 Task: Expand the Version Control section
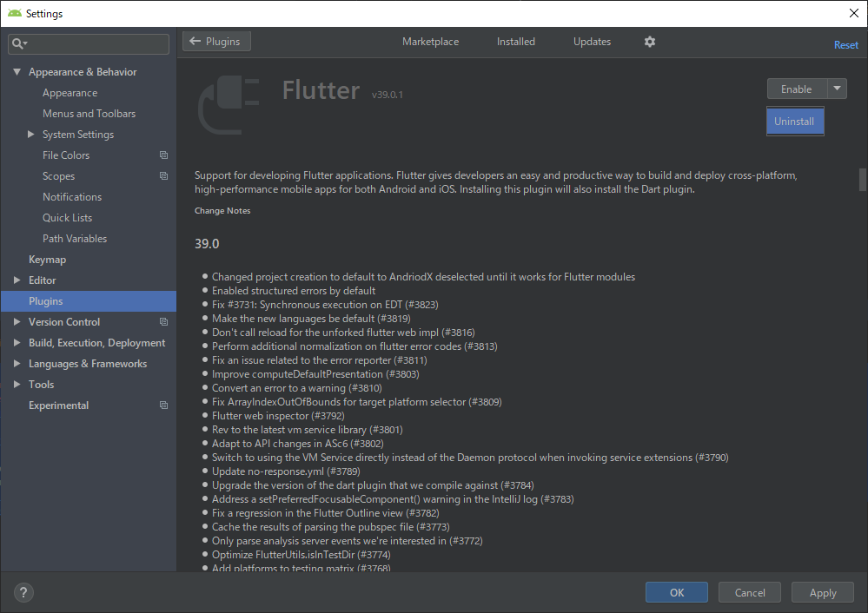(17, 322)
